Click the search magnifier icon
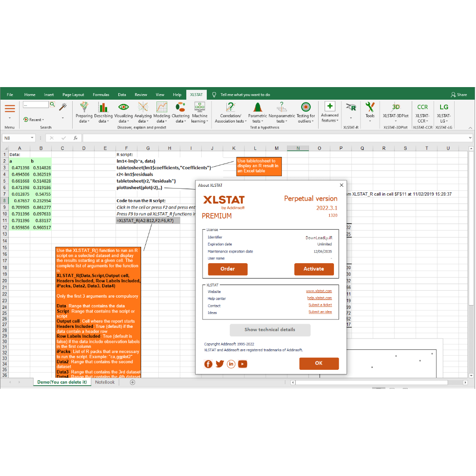Image resolution: width=476 pixels, height=476 pixels. 53,104
